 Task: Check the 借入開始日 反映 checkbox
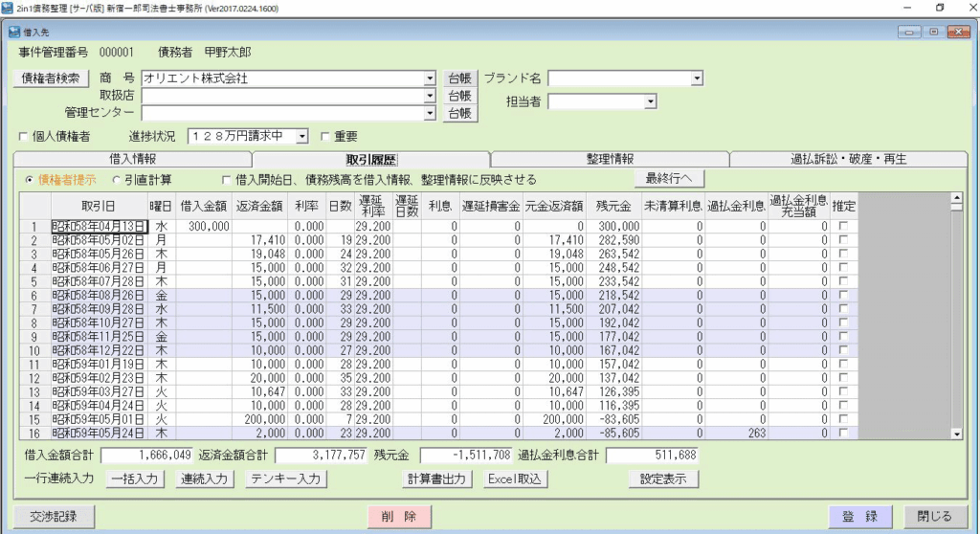coord(227,179)
